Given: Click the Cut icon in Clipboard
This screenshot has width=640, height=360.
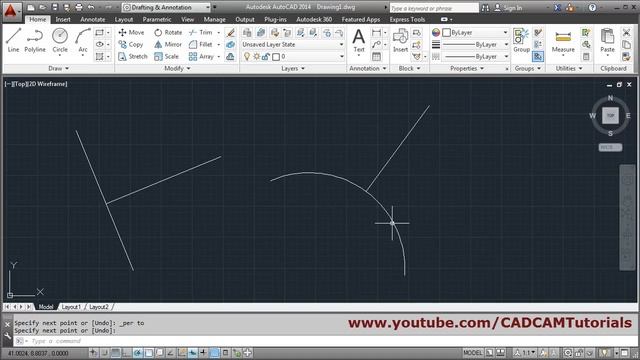Looking at the screenshot, I should 627,32.
